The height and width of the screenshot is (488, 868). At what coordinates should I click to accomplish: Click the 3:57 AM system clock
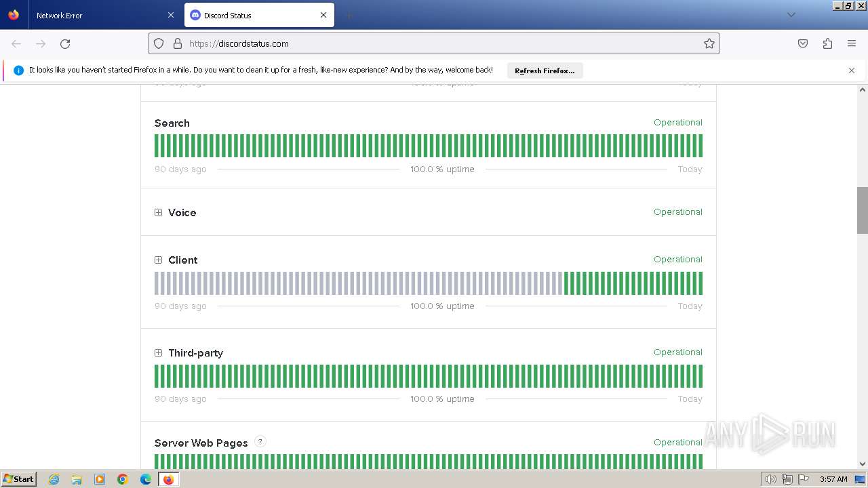tap(833, 479)
